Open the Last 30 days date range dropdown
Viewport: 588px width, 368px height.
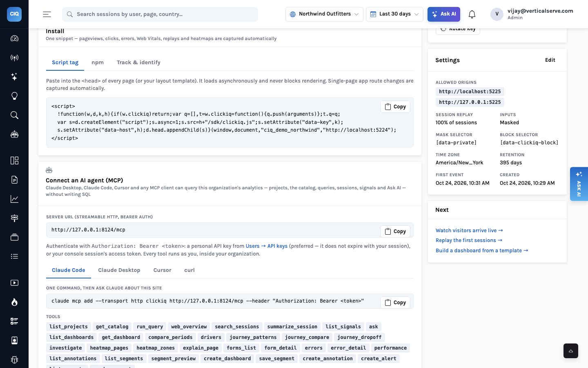394,14
